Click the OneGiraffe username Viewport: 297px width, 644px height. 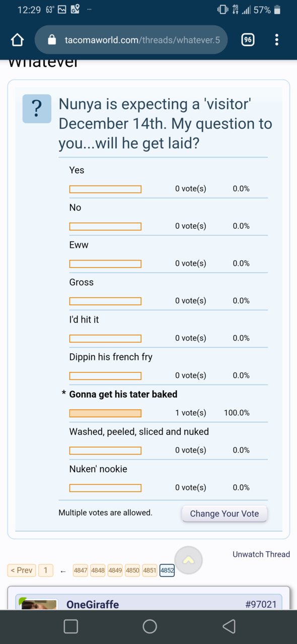pyautogui.click(x=93, y=604)
